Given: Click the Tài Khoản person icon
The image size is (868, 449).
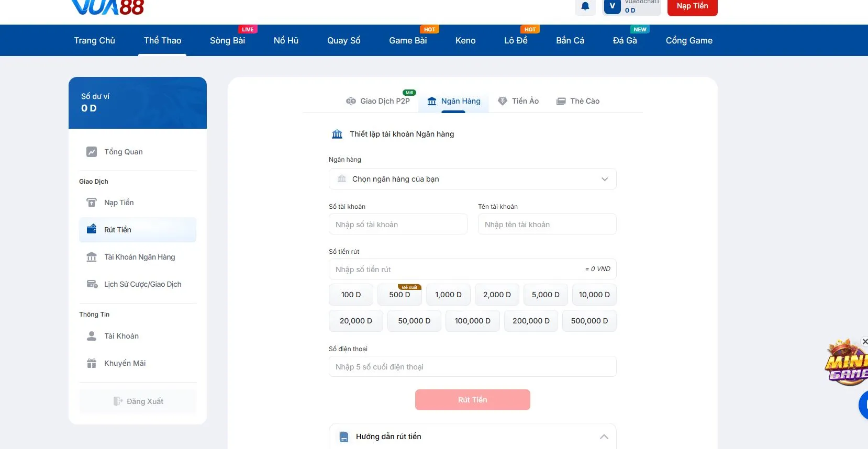Looking at the screenshot, I should point(92,336).
